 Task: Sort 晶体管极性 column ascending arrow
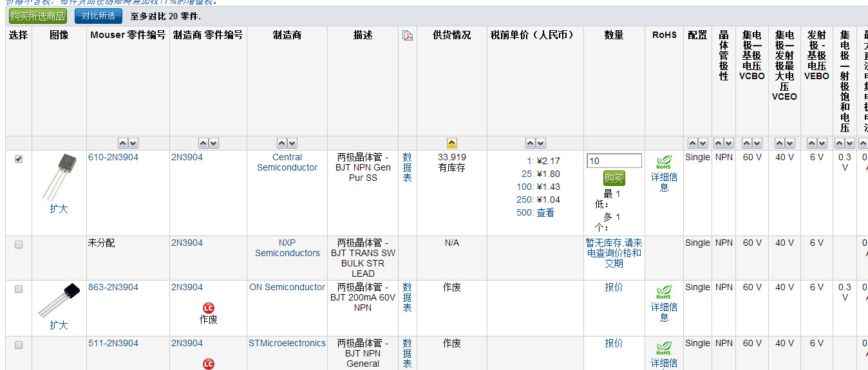719,143
